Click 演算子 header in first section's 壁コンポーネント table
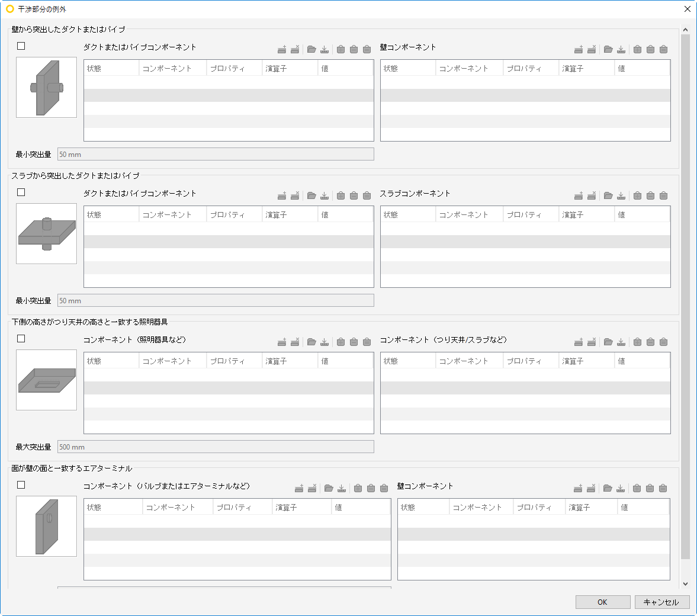Screen dimensions: 697x616 tap(586, 69)
